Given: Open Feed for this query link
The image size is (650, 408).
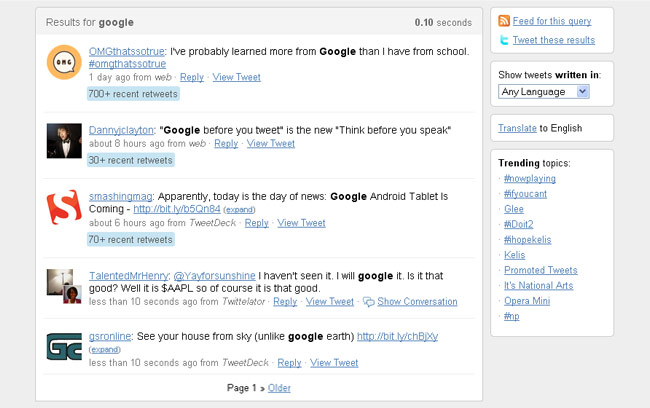Looking at the screenshot, I should coord(552,21).
